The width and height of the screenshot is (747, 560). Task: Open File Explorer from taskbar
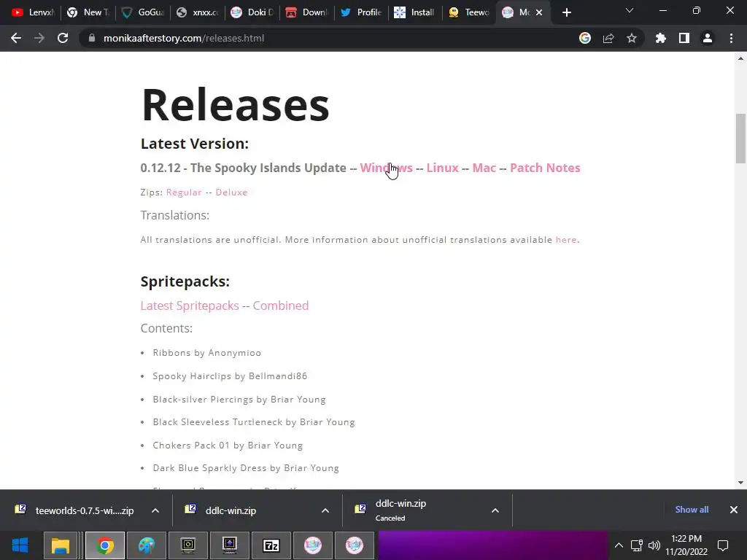[x=61, y=545]
